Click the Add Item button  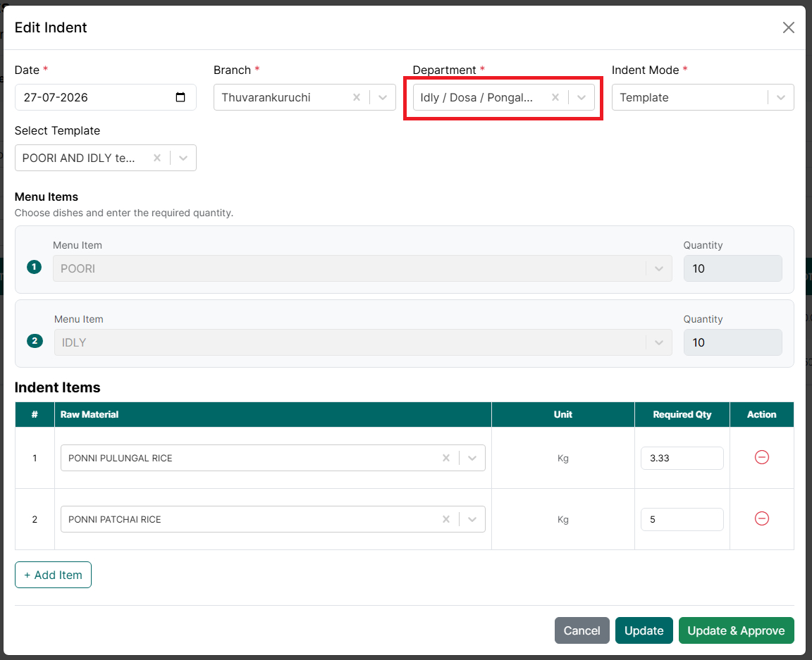click(53, 575)
